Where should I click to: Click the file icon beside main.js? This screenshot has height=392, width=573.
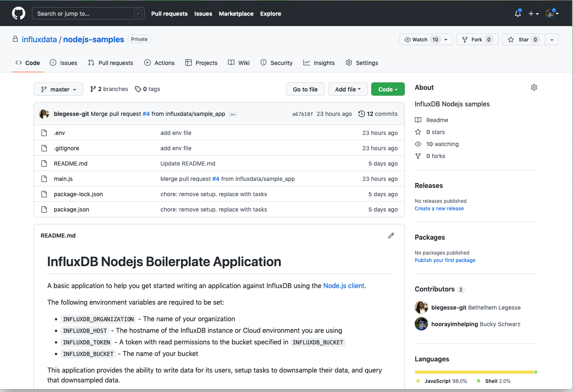point(44,179)
